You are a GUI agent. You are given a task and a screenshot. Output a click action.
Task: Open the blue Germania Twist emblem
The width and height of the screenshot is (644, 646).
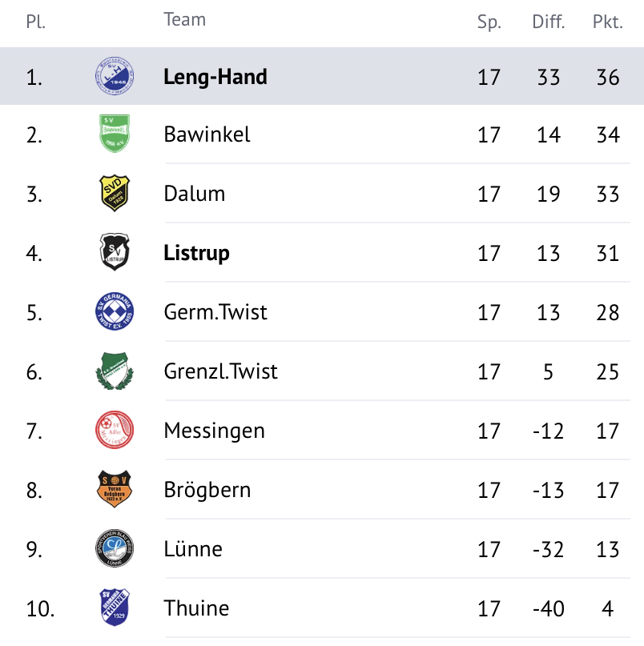(x=115, y=311)
